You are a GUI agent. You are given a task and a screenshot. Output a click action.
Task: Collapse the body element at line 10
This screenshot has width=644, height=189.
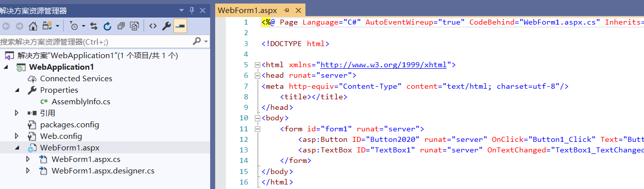tap(257, 118)
